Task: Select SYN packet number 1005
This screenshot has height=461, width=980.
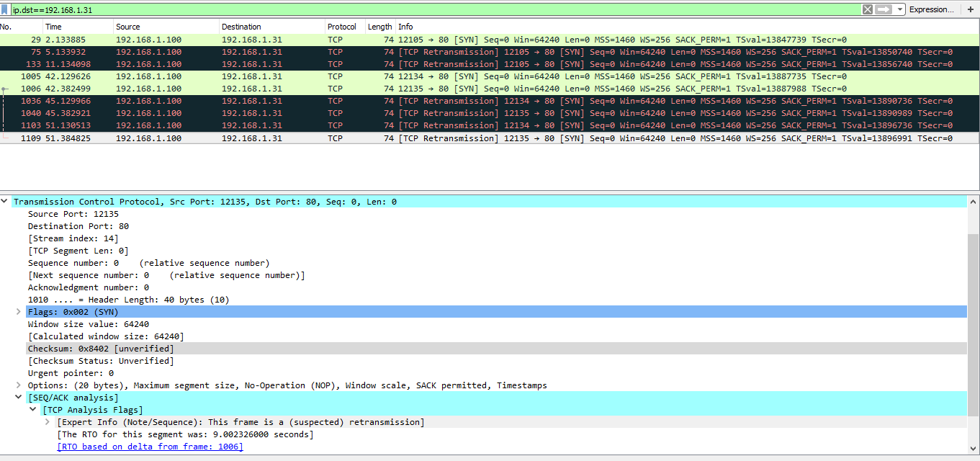Action: point(490,76)
